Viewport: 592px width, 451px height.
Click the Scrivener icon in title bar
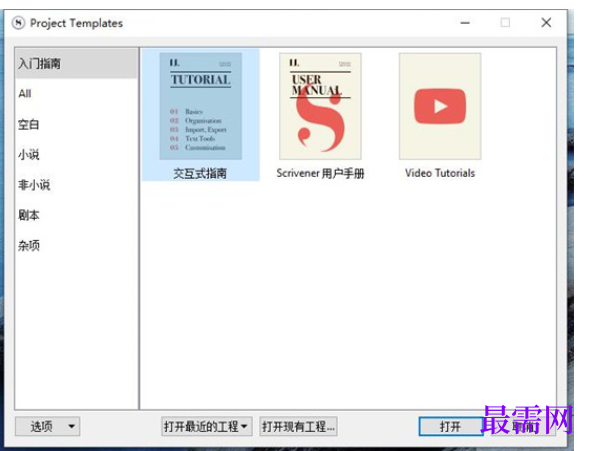[x=18, y=23]
